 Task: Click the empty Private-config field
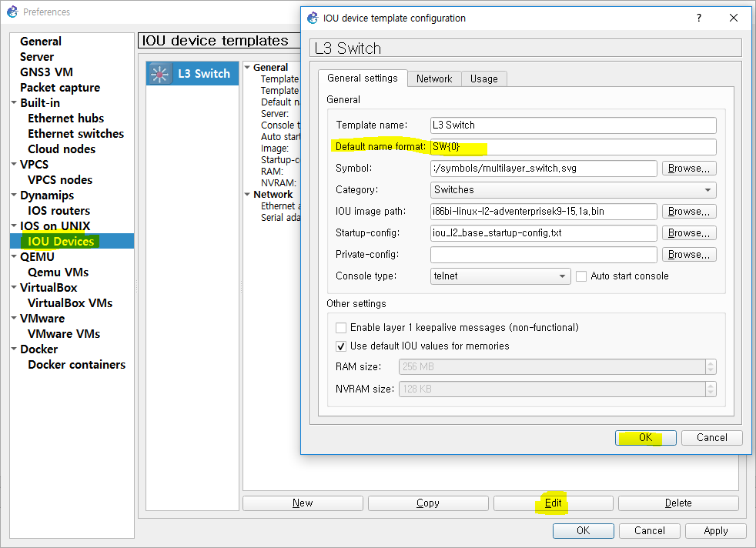(x=544, y=255)
